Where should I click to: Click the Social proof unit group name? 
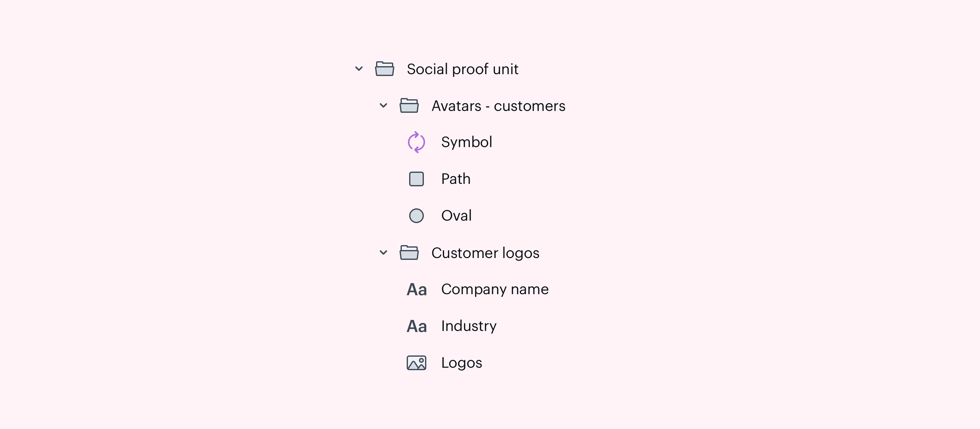tap(463, 69)
